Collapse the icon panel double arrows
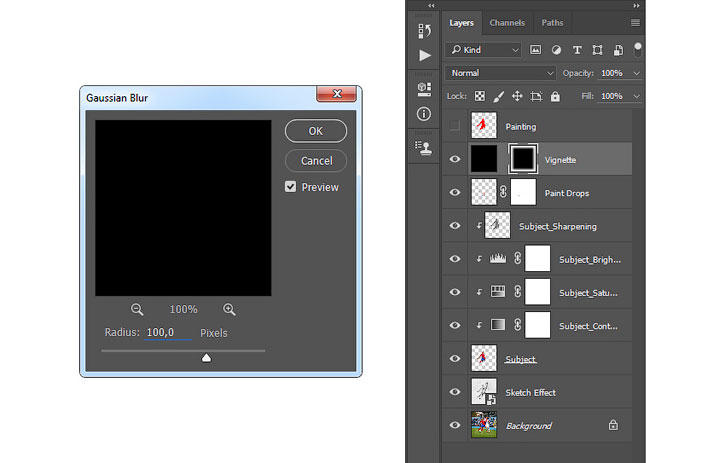The height and width of the screenshot is (463, 725). coord(431,6)
